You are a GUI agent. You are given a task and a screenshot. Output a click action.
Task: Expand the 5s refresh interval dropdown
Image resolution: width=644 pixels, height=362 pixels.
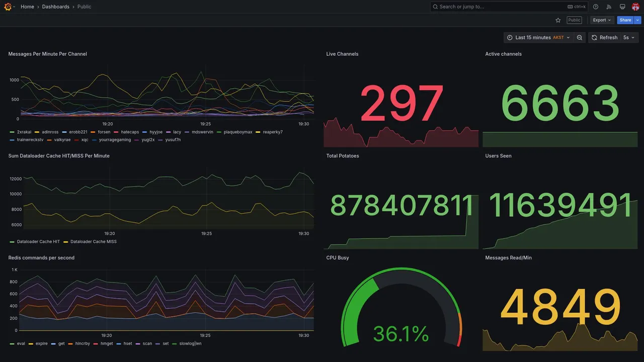tap(629, 38)
